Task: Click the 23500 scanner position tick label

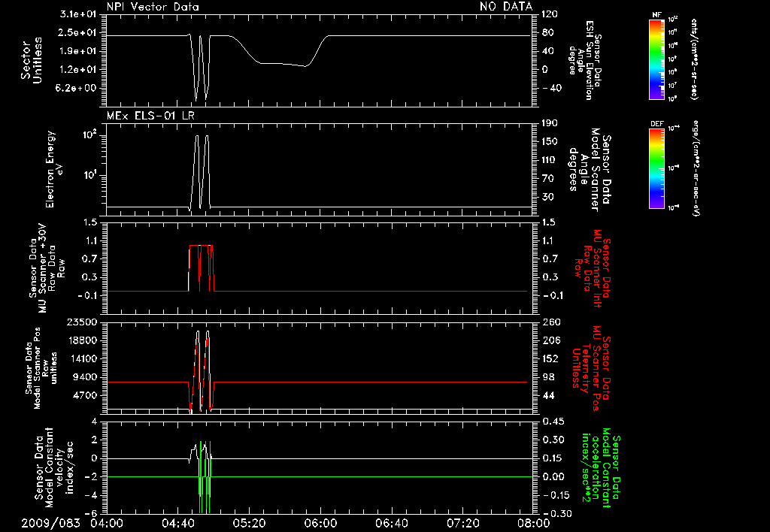Action: pos(81,322)
